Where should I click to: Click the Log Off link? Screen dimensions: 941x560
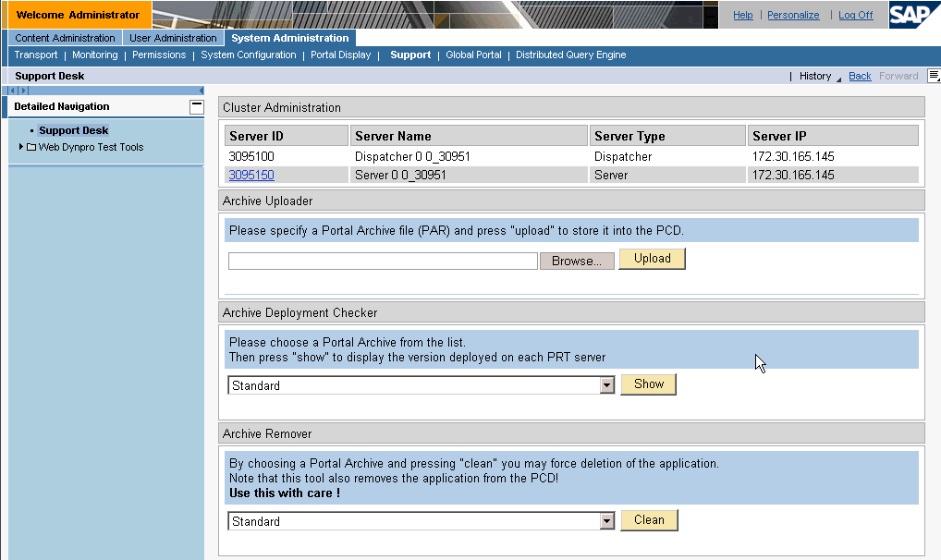pos(855,15)
